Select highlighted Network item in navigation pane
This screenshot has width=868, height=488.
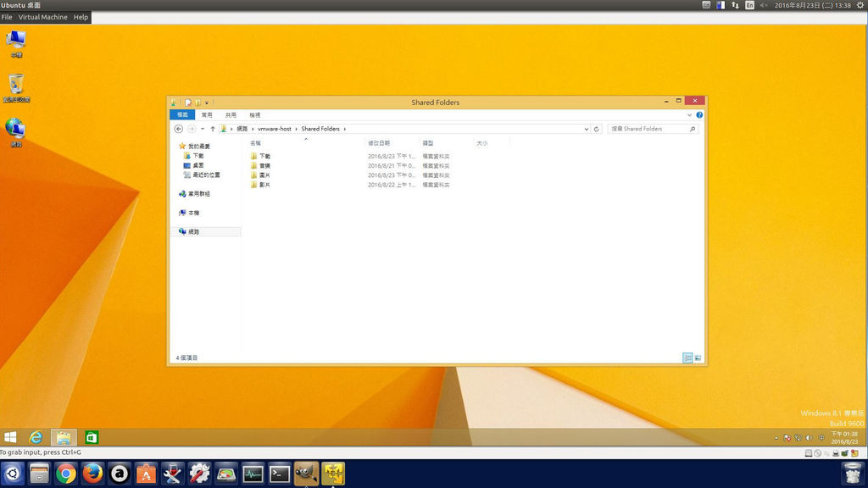206,232
